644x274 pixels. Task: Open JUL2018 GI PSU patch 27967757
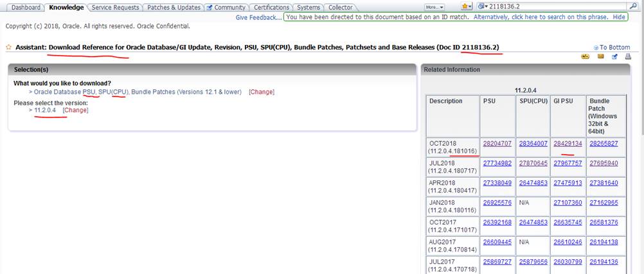pos(568,163)
